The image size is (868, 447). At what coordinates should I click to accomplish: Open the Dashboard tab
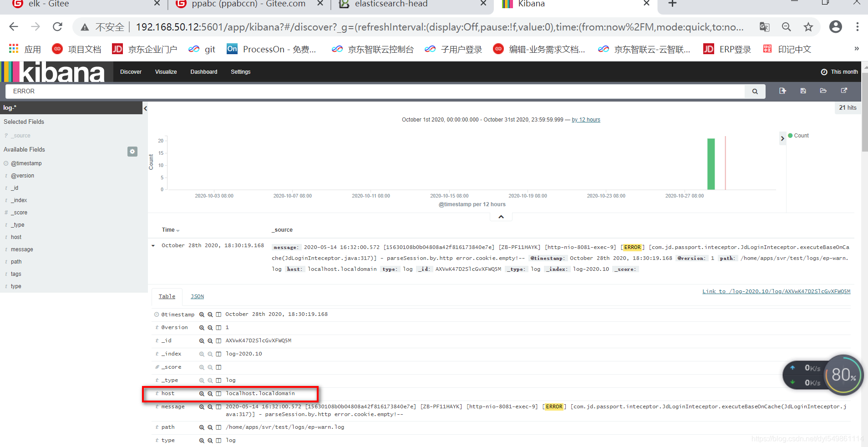203,72
